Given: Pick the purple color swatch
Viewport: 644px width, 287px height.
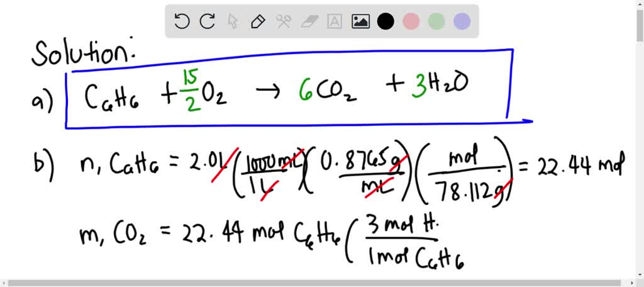Looking at the screenshot, I should [x=462, y=21].
